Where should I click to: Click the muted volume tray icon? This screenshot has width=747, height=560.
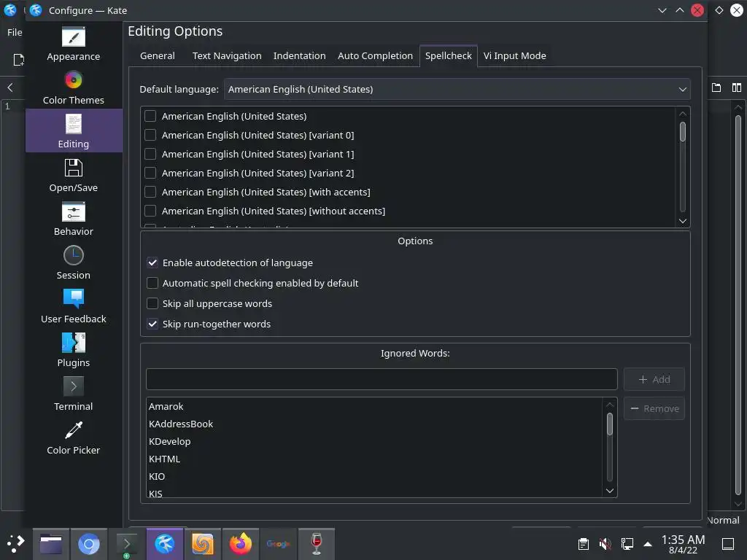coord(605,544)
